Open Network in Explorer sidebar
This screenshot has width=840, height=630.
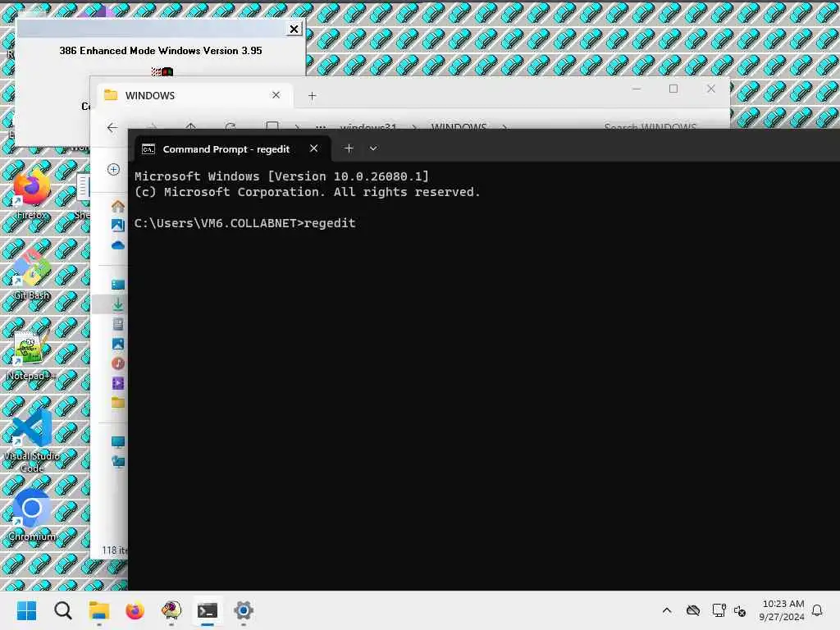(118, 462)
